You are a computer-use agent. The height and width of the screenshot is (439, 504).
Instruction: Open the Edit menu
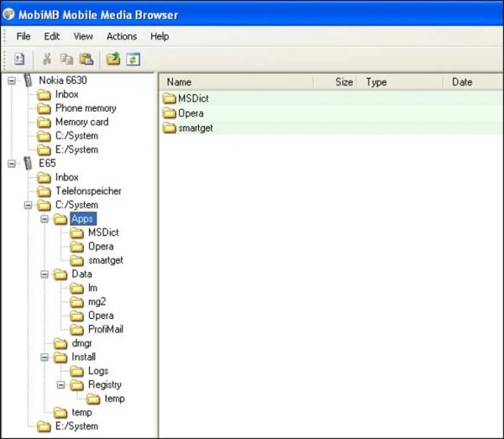[52, 36]
